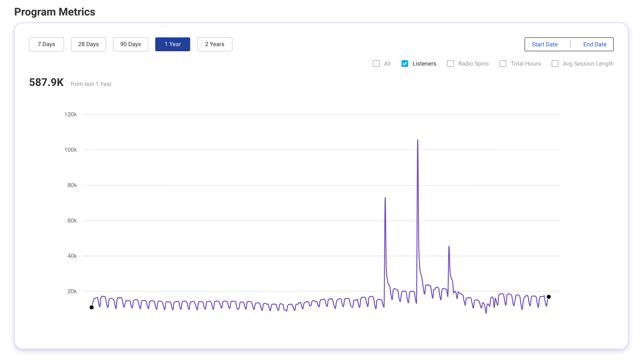
Task: Click the chart's starting black dot
Action: (x=92, y=307)
